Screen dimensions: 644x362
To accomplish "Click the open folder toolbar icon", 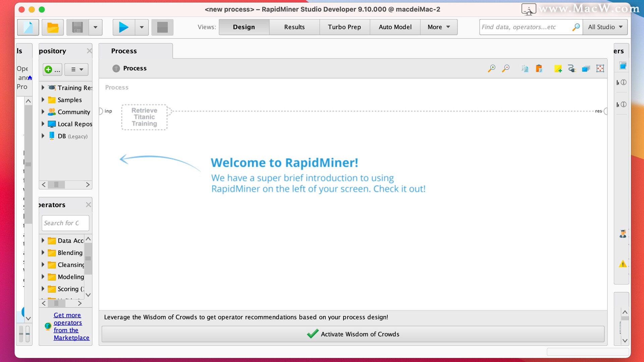I will [53, 27].
